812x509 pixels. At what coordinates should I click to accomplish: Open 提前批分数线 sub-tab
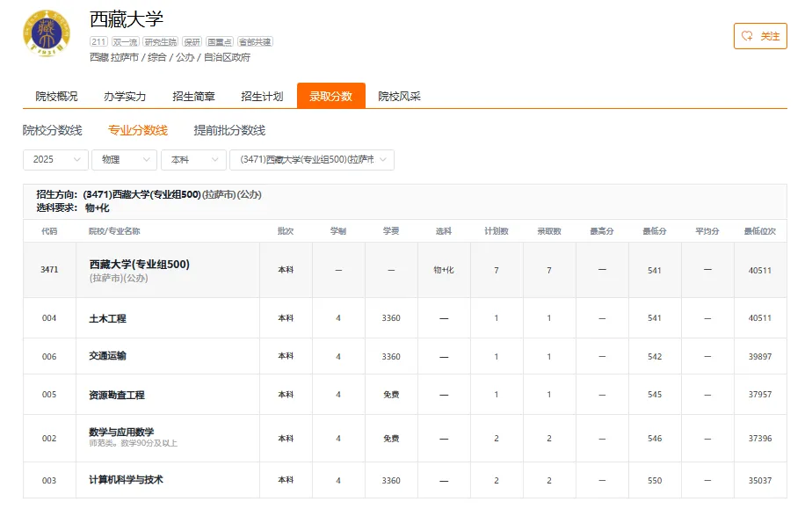point(229,130)
